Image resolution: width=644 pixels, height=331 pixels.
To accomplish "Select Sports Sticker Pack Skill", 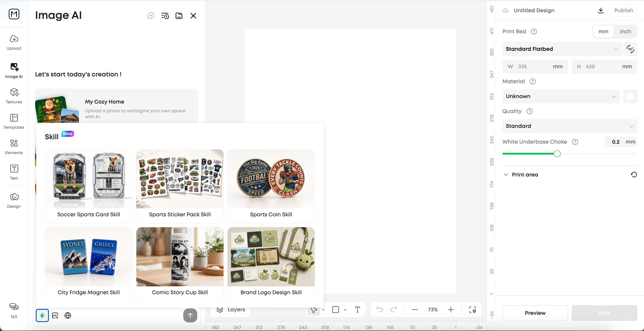I will (180, 186).
